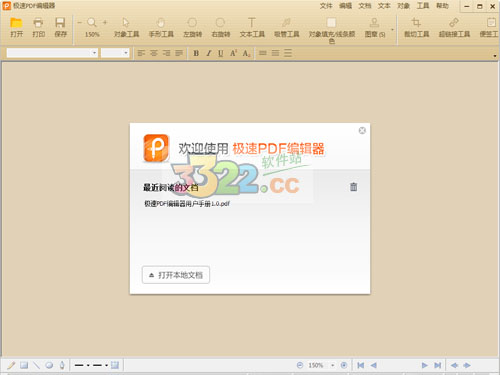
Task: Zoom out using bottom bar minus circle
Action: pos(300,365)
